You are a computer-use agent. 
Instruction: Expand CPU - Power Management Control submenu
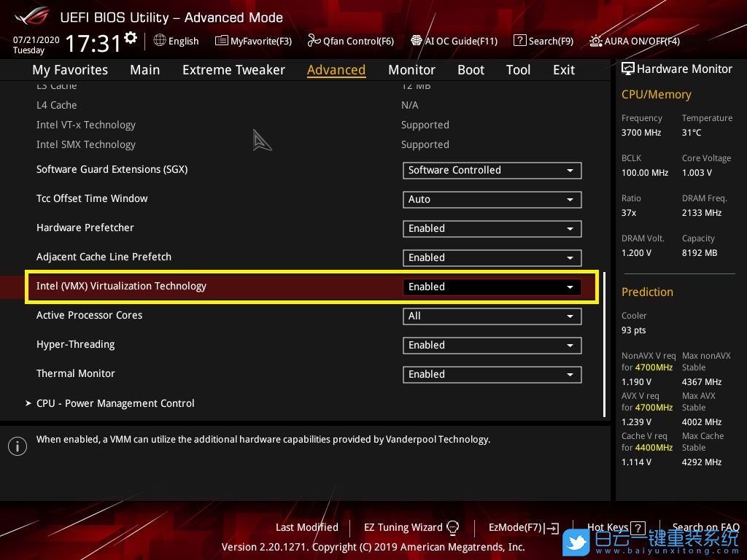(115, 403)
